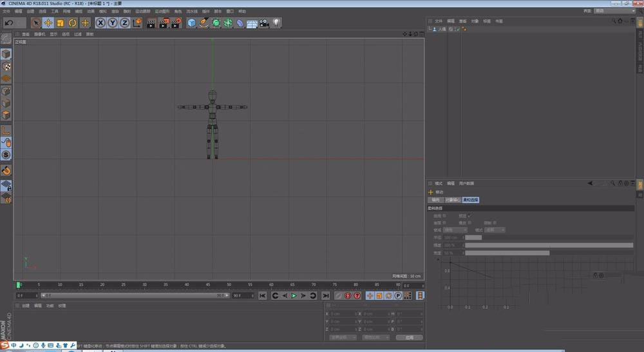Image resolution: width=644 pixels, height=352 pixels.
Task: Select Polygons mode in left sidebar
Action: click(6, 115)
